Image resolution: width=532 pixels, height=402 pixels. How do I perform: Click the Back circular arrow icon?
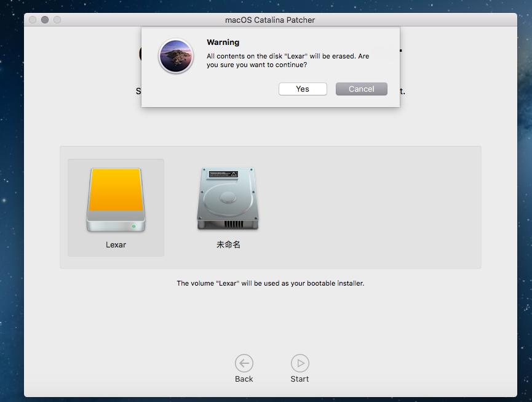pos(244,363)
